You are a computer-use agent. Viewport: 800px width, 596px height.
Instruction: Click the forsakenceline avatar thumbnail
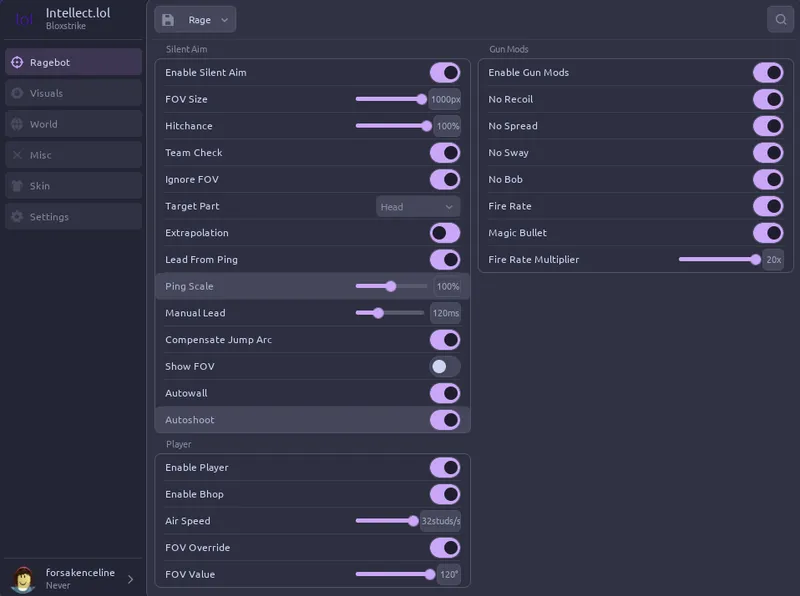click(23, 579)
